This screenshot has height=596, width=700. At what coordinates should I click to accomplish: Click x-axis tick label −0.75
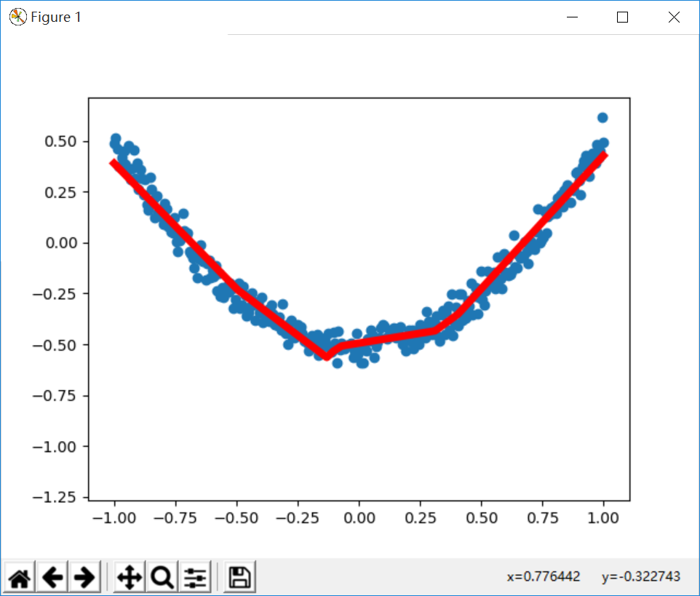click(175, 518)
